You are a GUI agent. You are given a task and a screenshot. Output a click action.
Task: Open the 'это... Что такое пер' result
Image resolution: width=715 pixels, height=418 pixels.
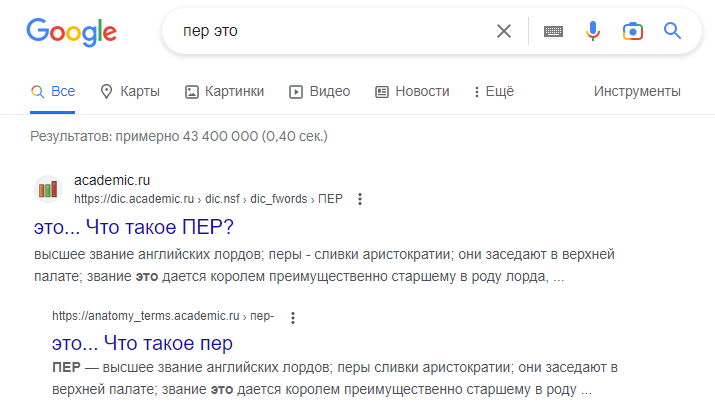(x=142, y=343)
